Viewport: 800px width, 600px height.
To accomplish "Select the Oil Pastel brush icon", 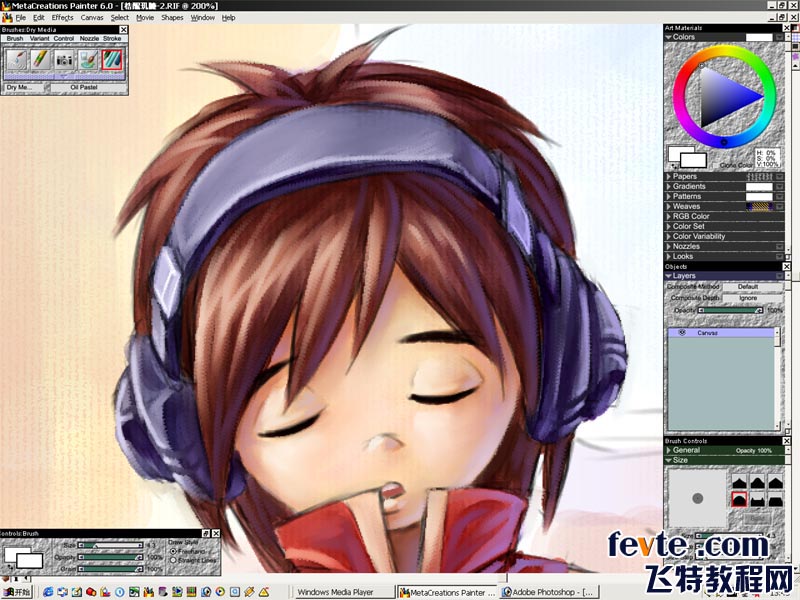I will click(x=112, y=60).
